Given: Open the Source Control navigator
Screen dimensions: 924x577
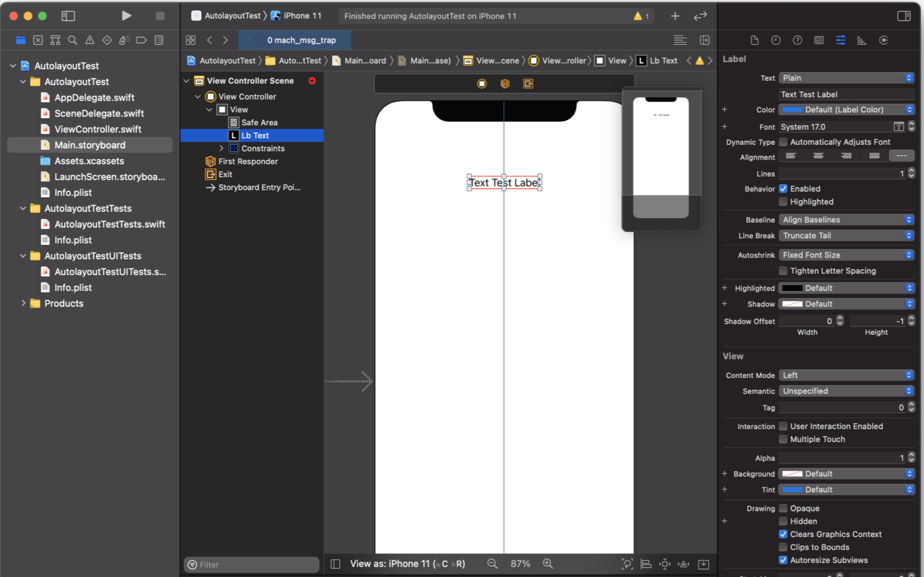Looking at the screenshot, I should [x=38, y=40].
